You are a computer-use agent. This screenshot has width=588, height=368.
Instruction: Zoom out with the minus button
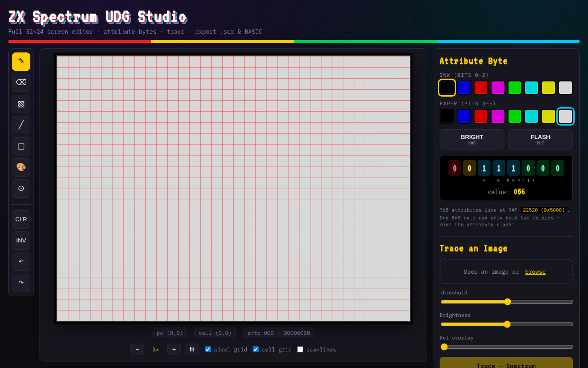click(x=137, y=350)
